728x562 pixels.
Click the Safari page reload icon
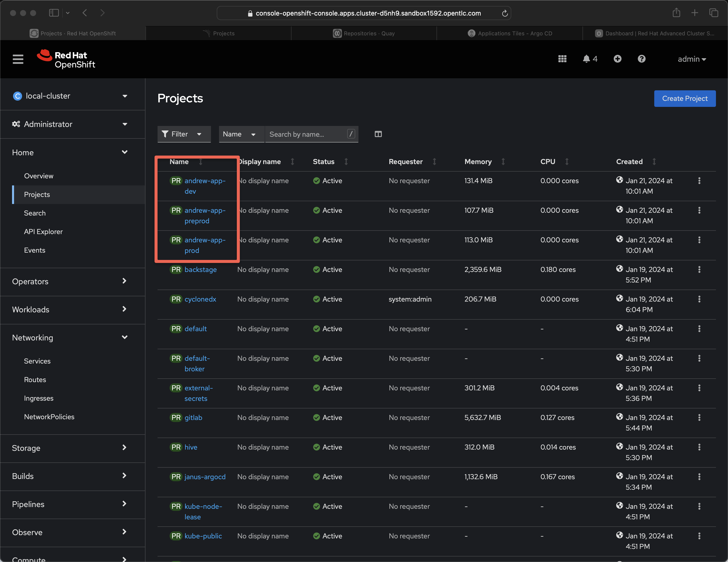click(x=505, y=13)
